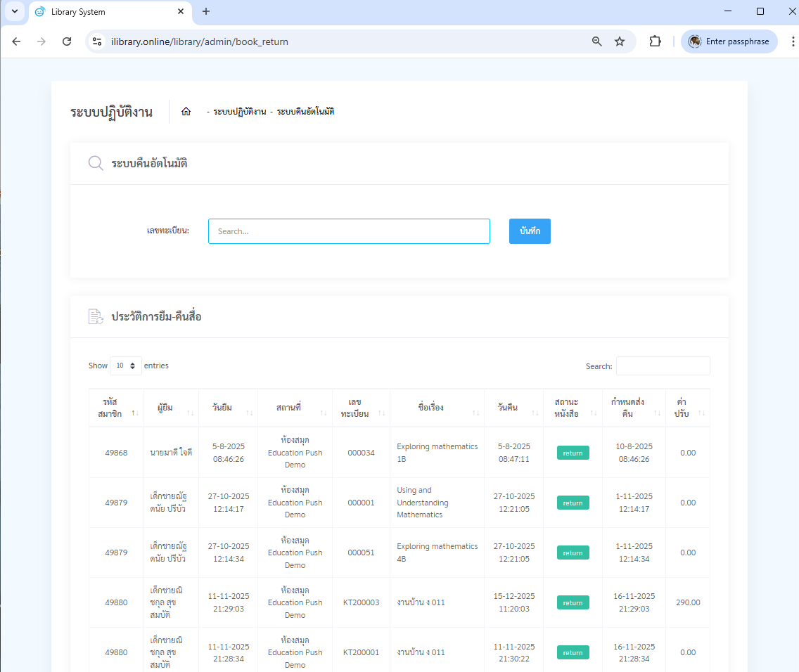Focus the เลขทะเบียน search input field
The image size is (799, 672).
point(349,231)
